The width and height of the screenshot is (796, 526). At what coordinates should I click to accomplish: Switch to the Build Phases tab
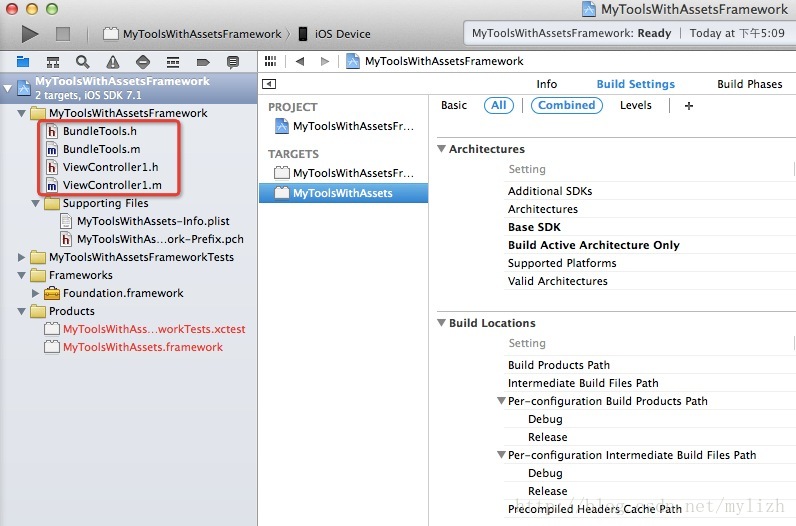[749, 84]
